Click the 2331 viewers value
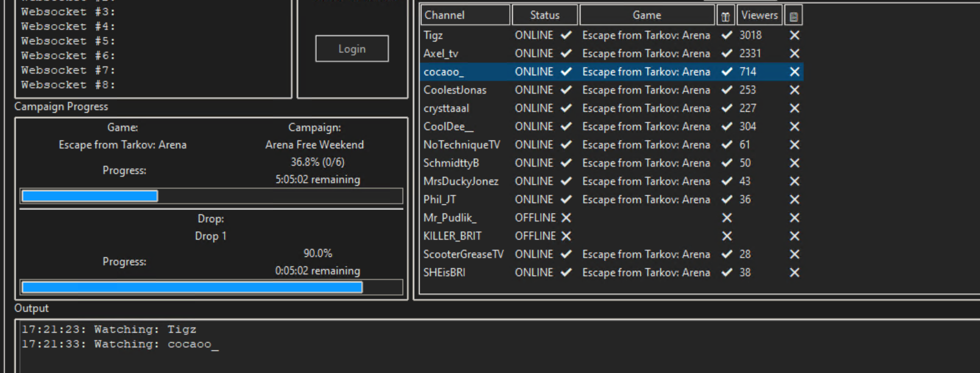The height and width of the screenshot is (373, 980). (750, 54)
